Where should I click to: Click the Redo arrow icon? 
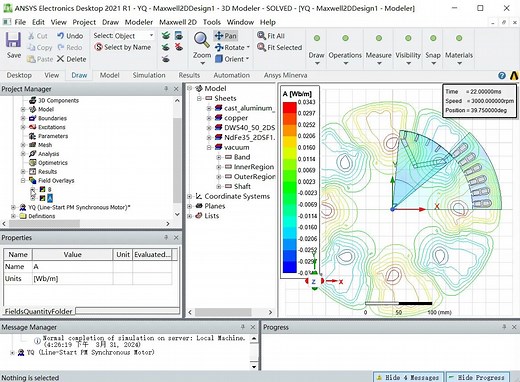[61, 47]
